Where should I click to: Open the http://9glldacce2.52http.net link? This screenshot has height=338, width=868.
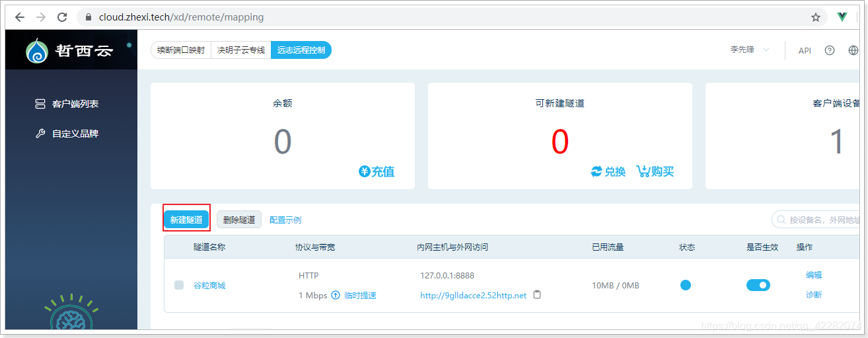474,295
